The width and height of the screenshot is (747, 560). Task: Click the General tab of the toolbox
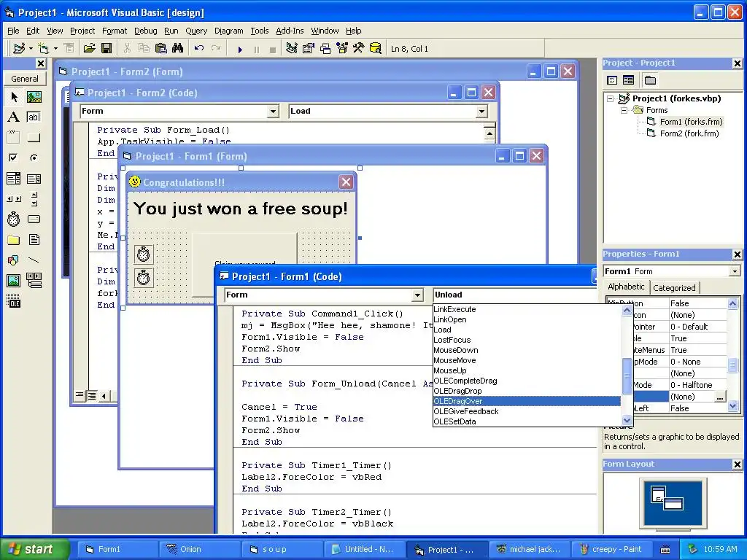24,79
